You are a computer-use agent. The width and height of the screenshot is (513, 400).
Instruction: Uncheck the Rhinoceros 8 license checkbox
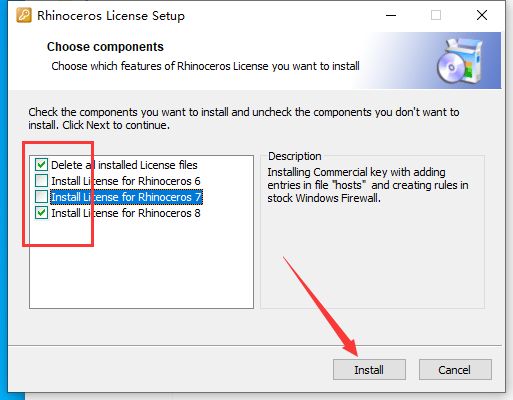[x=41, y=213]
